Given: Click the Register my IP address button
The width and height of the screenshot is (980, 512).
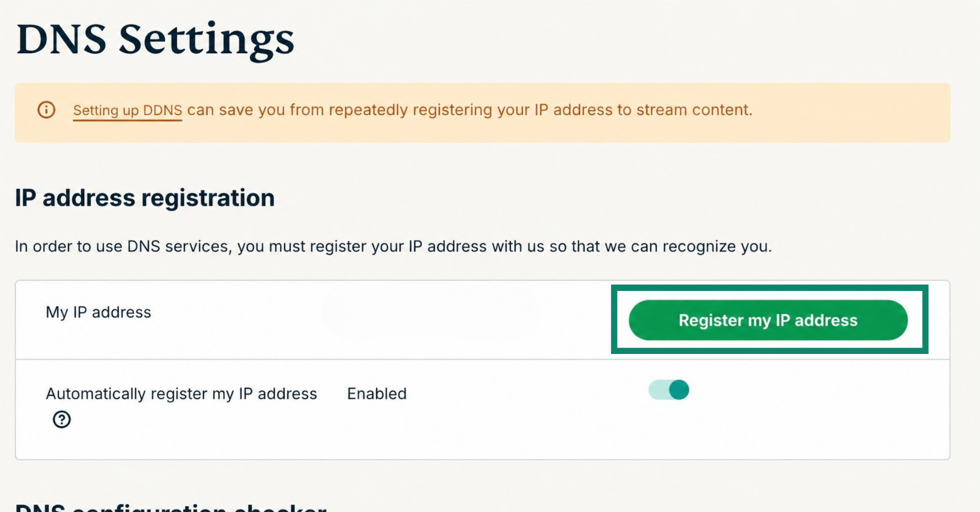Looking at the screenshot, I should pyautogui.click(x=768, y=320).
